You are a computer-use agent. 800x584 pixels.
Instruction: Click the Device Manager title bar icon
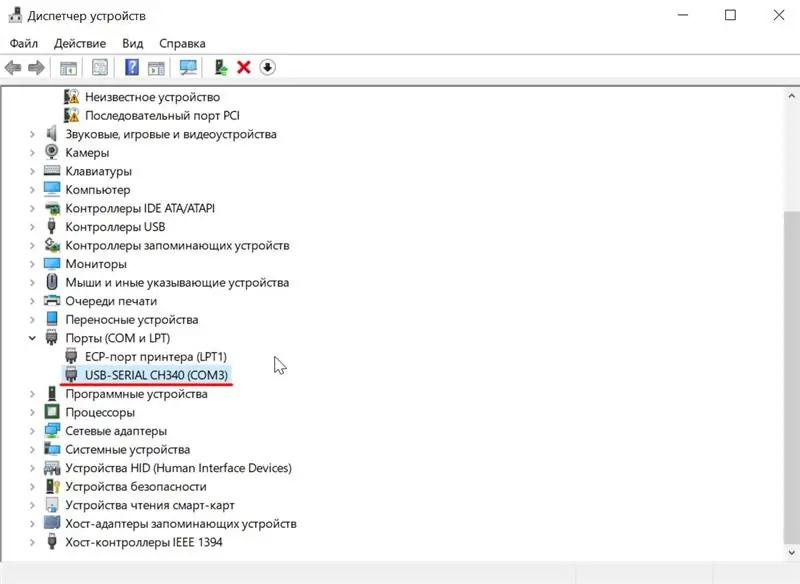pyautogui.click(x=15, y=15)
